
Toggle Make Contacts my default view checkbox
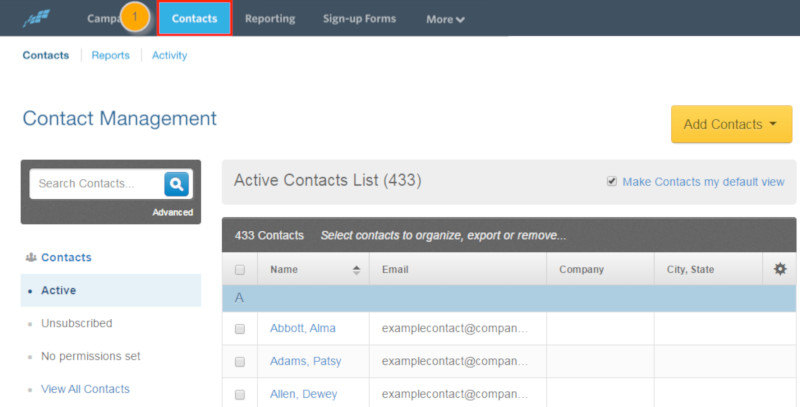point(612,181)
